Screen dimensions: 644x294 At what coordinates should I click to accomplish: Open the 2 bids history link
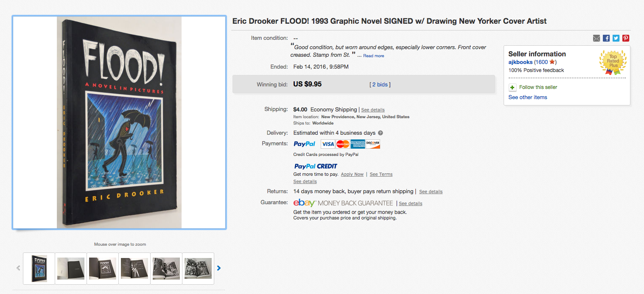coord(380,84)
